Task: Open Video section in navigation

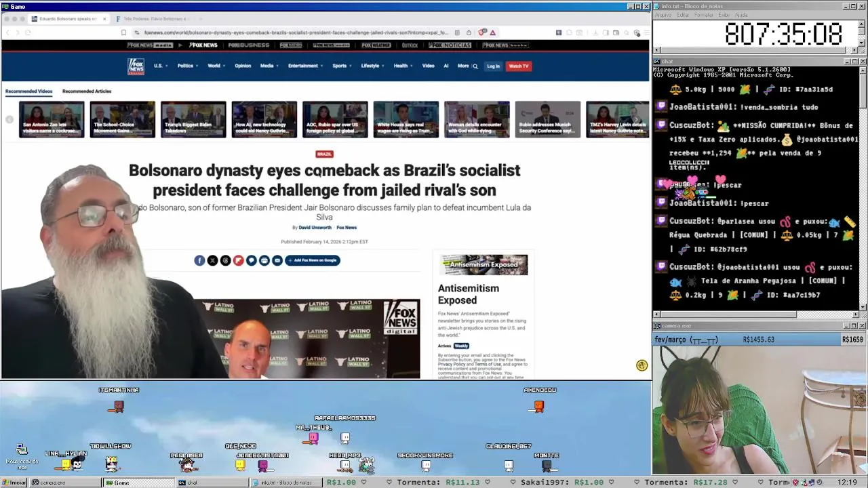Action: point(429,66)
